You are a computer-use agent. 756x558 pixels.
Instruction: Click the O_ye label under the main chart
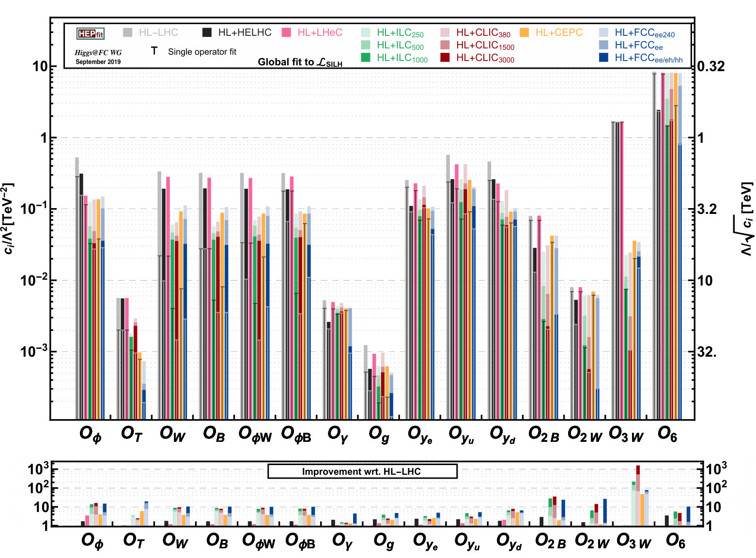pyautogui.click(x=420, y=435)
